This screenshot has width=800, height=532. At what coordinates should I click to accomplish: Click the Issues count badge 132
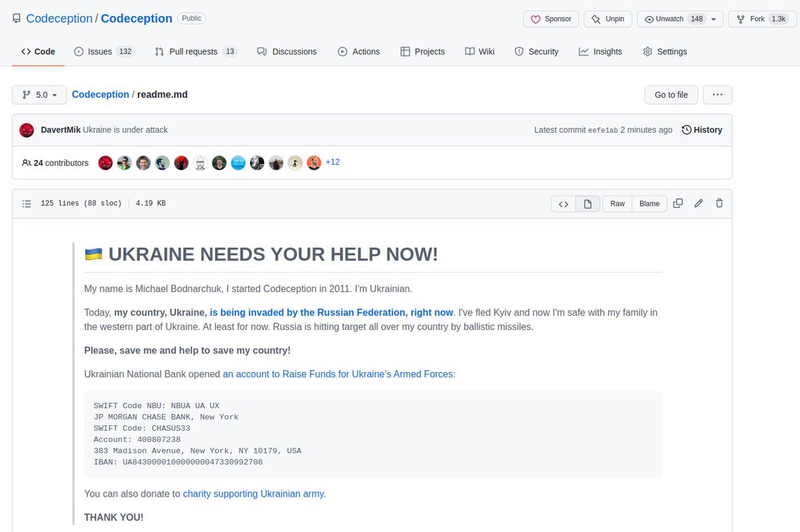pyautogui.click(x=125, y=51)
